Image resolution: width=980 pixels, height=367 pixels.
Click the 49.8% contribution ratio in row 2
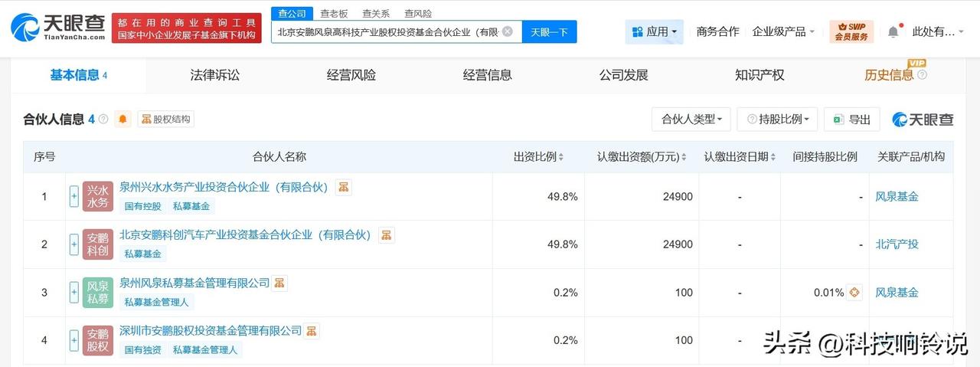[563, 244]
